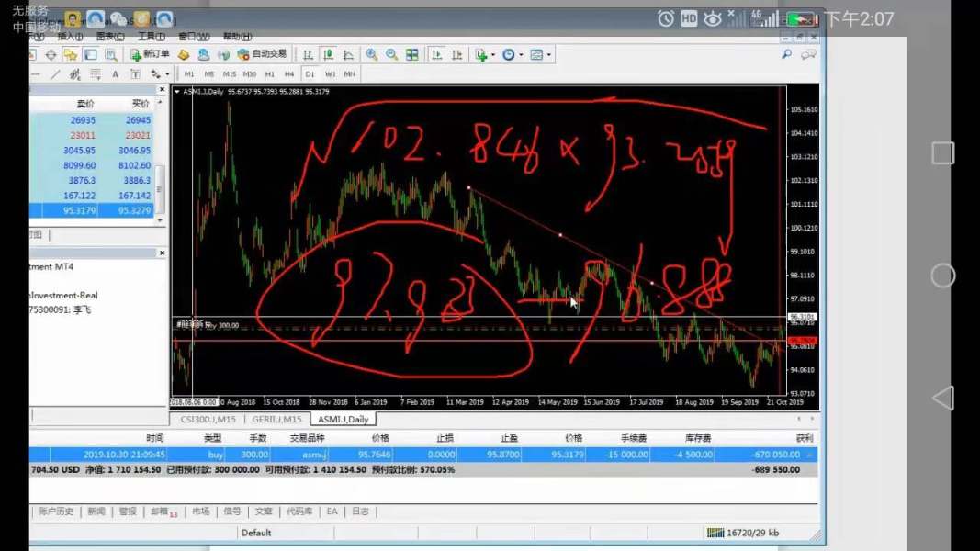The image size is (980, 551).
Task: Click the search magnifier in toolbar
Action: (x=786, y=54)
